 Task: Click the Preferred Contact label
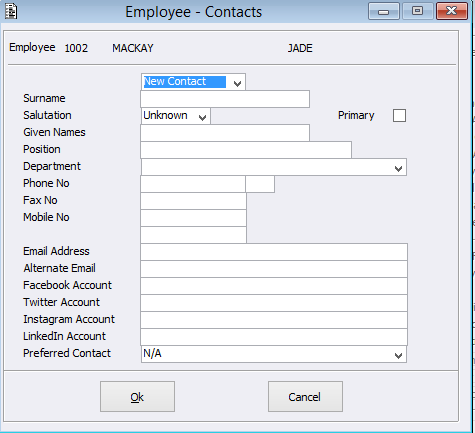tap(67, 353)
